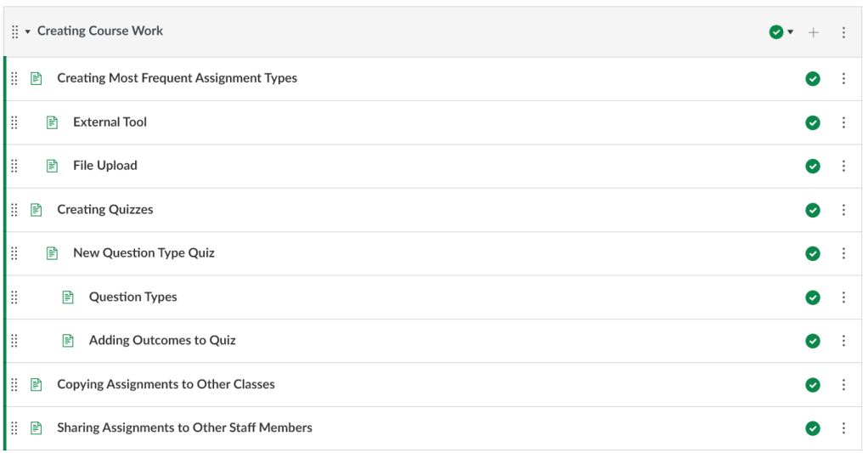
Task: Unpublish the New Question Type Quiz page
Action: [x=813, y=253]
